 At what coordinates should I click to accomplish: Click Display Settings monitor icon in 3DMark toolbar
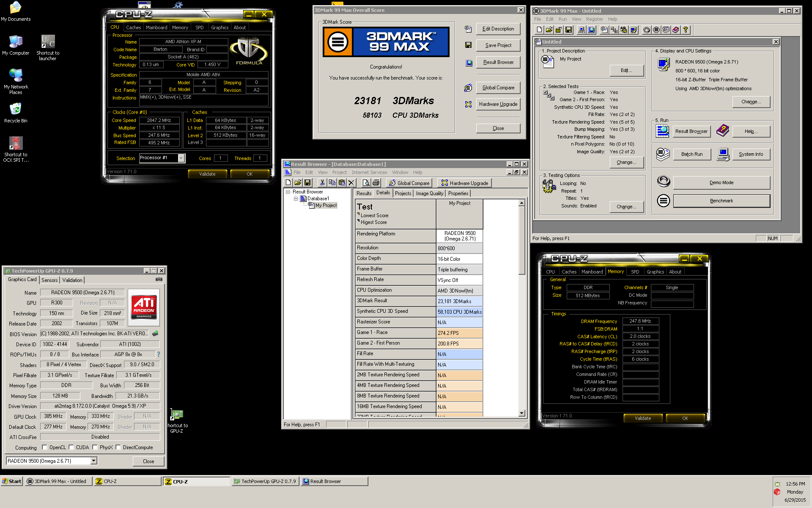(633, 30)
